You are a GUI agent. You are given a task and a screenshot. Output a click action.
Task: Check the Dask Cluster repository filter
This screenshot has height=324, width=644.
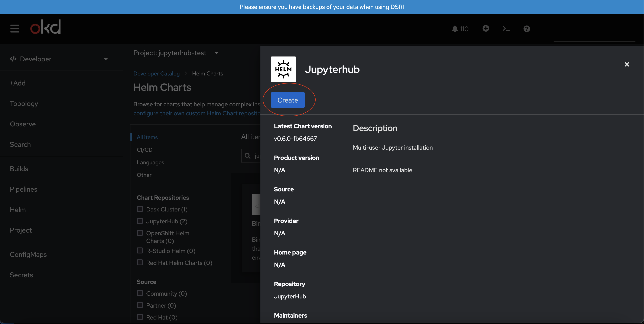coord(140,209)
